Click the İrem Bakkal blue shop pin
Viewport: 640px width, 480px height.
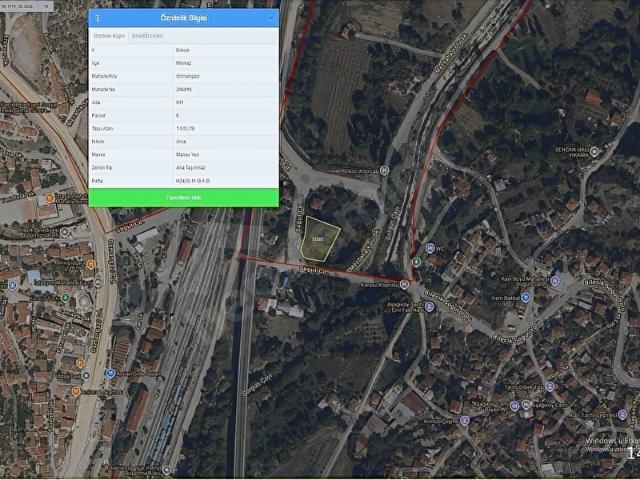(526, 297)
